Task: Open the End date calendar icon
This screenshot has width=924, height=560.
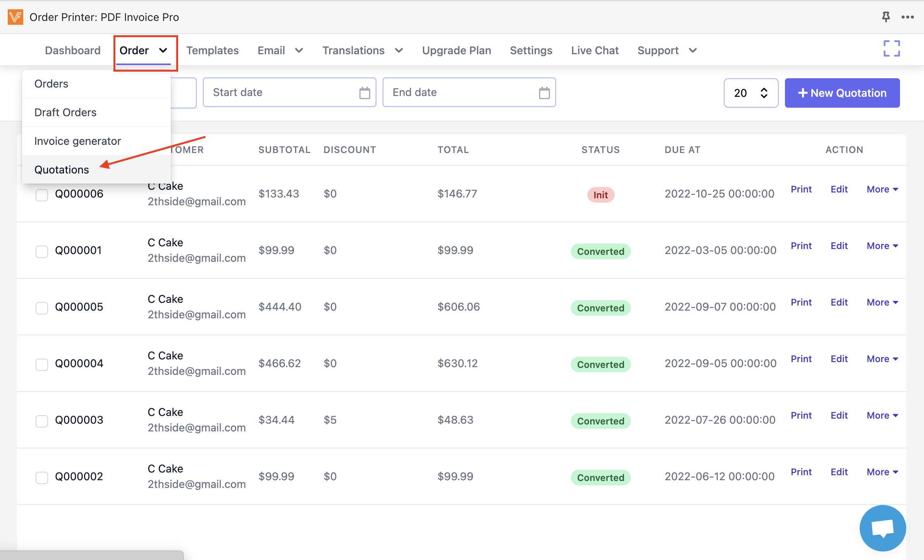Action: tap(544, 93)
